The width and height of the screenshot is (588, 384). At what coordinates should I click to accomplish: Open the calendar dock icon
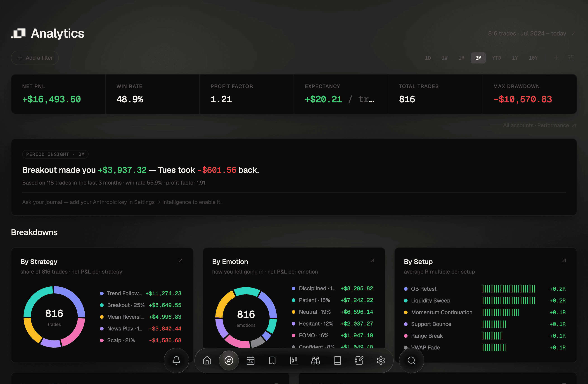pos(251,360)
